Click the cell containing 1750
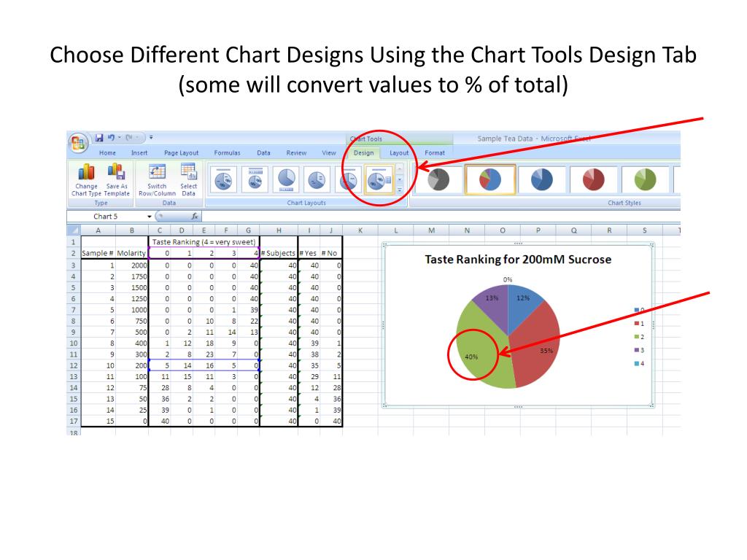 tap(132, 276)
